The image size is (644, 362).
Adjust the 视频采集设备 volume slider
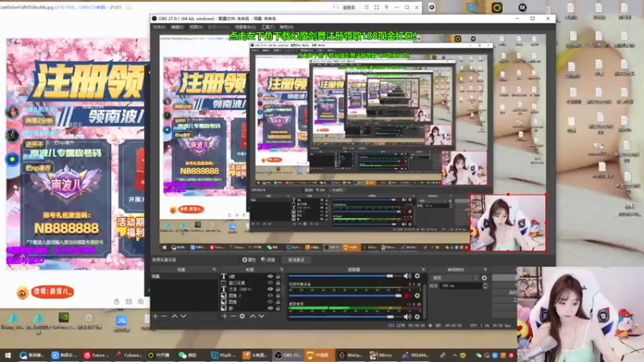coord(345,296)
